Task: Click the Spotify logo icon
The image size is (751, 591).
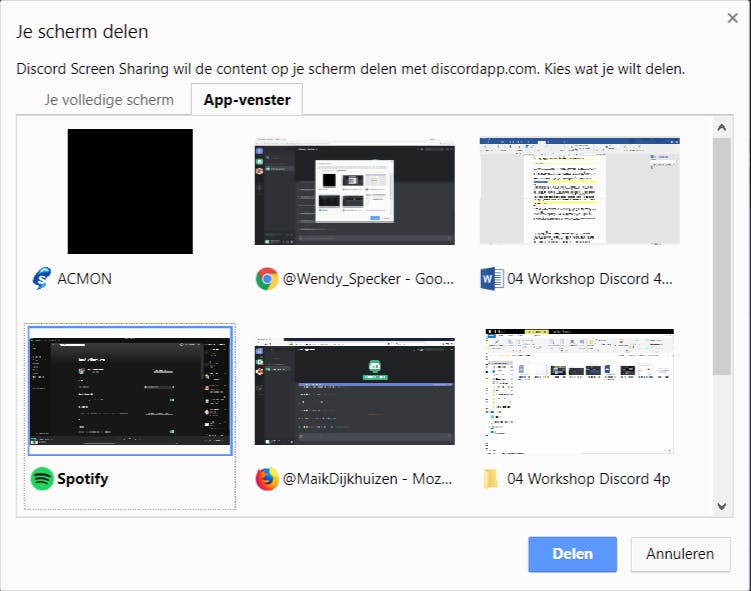Action: click(42, 478)
